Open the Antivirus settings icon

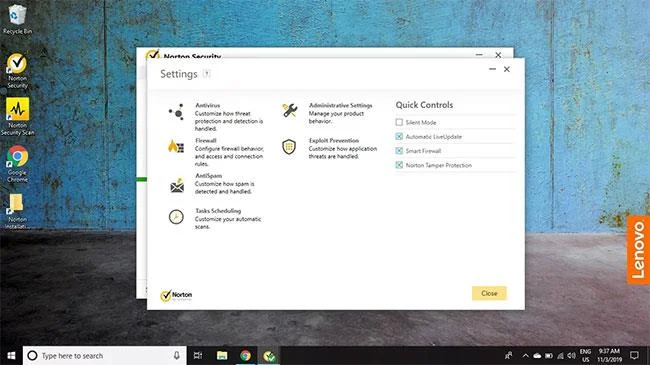click(176, 112)
